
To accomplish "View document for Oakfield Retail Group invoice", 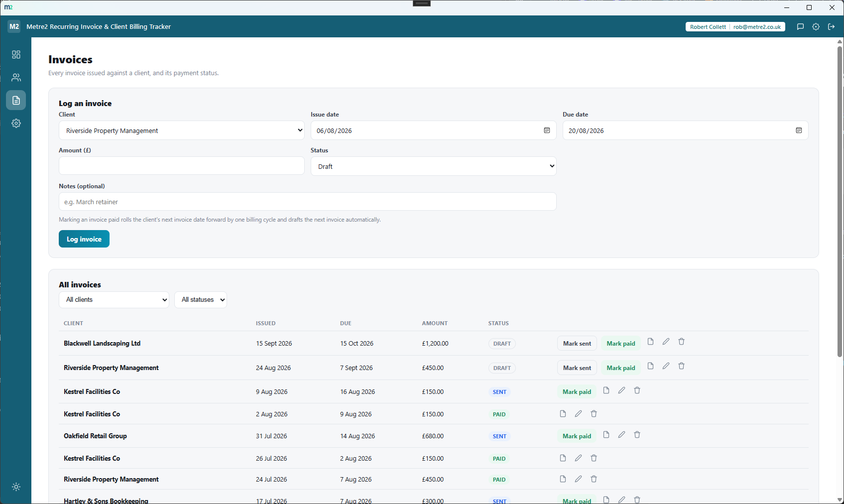I will pos(606,435).
